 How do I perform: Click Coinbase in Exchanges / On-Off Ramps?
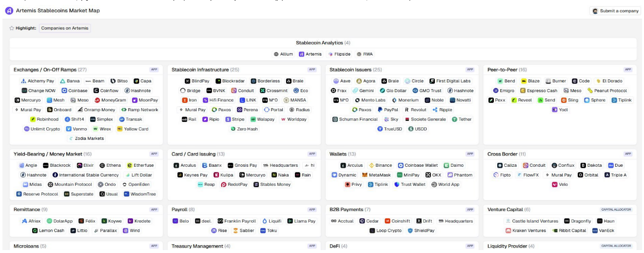75,91
